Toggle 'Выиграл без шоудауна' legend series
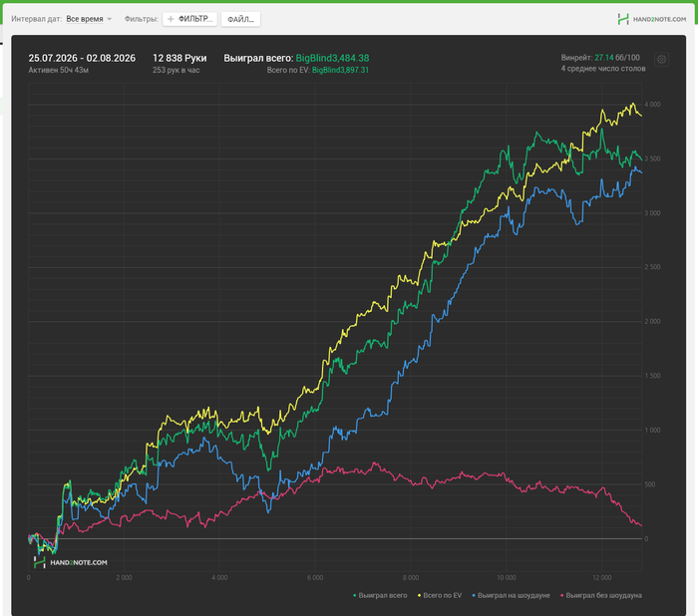Screen dimensions: 698x616 [601, 595]
